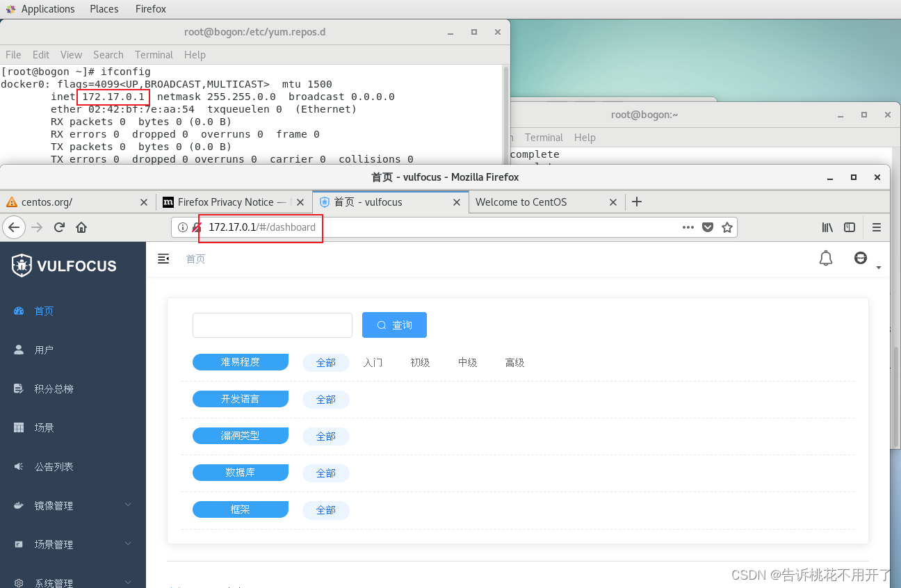
Task: Open Firefox hamburger menu
Action: [x=877, y=227]
